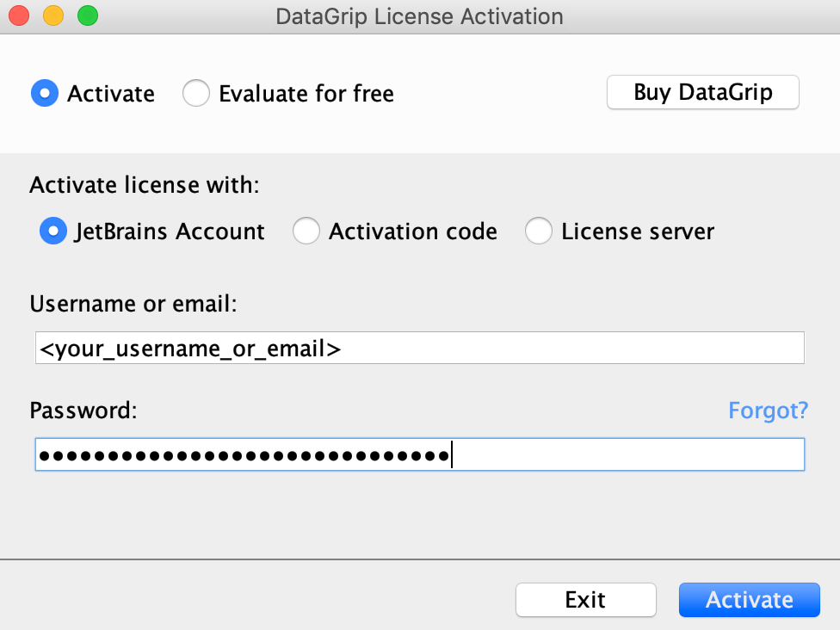Viewport: 840px width, 630px height.
Task: Click the Buy DataGrip button
Action: [x=703, y=92]
